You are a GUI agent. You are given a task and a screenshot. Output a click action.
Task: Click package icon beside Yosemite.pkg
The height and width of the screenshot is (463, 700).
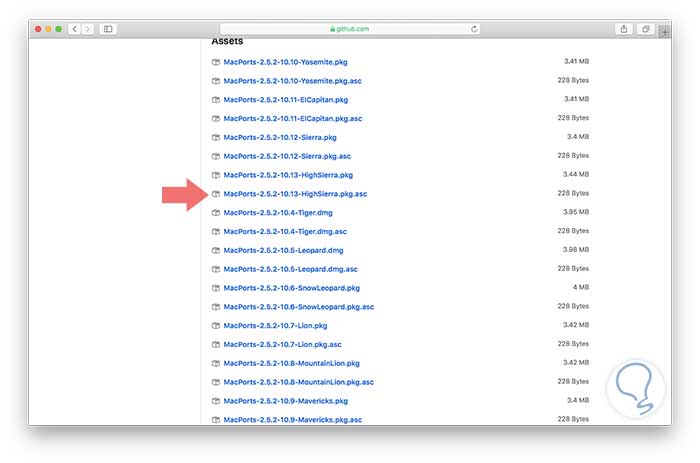(216, 62)
